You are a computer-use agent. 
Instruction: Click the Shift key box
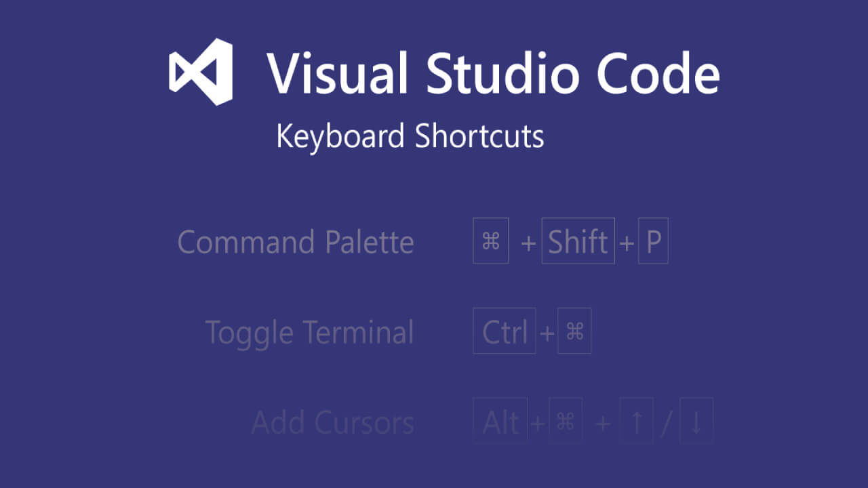click(x=578, y=241)
